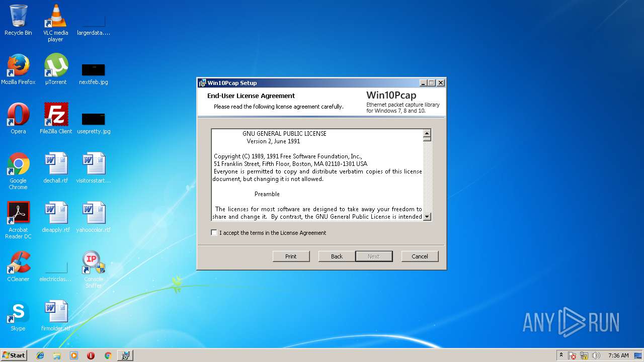Activate Win10Pcap installer taskbar button
Viewport: 644px width, 362px height.
pos(125,355)
